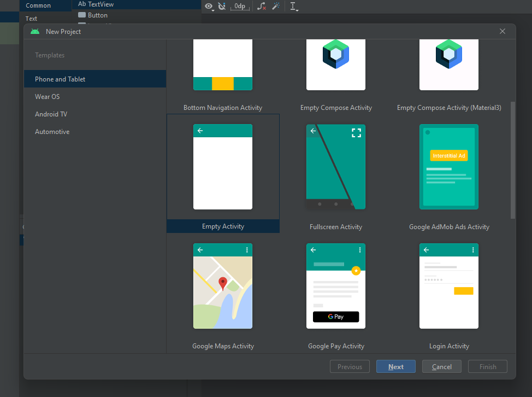The width and height of the screenshot is (532, 397).
Task: Choose Fullscreen Activity thumbnail
Action: pos(336,167)
